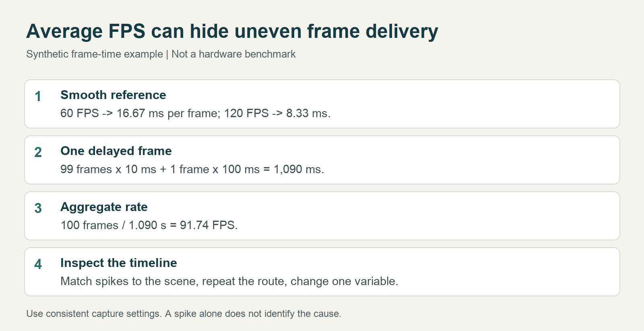The height and width of the screenshot is (331, 644).
Task: Click the headline about Average FPS
Action: pos(232,31)
